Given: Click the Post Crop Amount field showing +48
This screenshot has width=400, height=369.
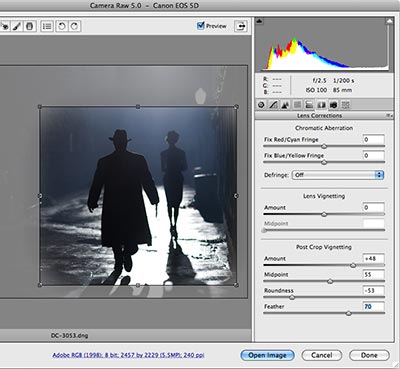Looking at the screenshot, I should click(x=373, y=258).
